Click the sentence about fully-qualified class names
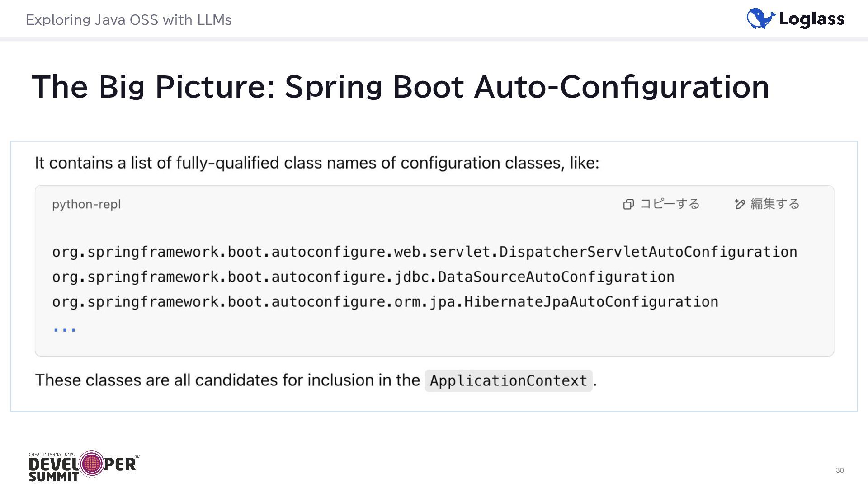868x488 pixels. point(316,163)
